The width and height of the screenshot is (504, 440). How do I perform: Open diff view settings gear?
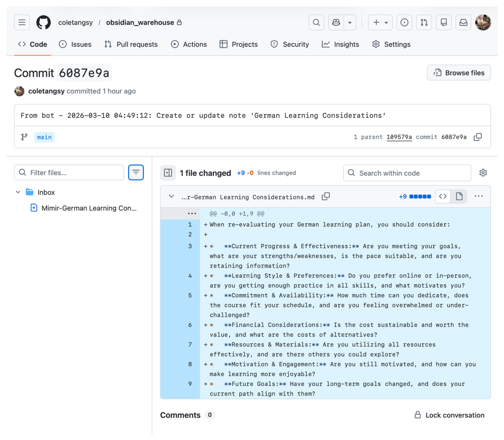483,173
